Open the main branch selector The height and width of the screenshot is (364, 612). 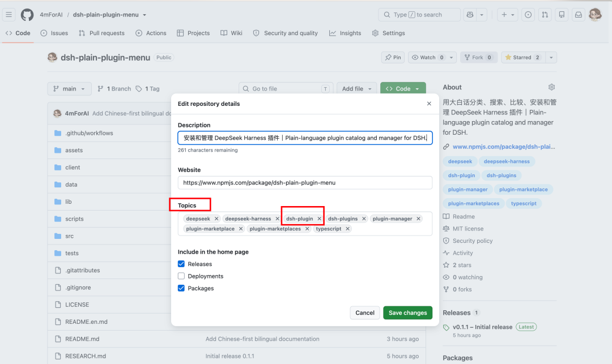click(70, 89)
